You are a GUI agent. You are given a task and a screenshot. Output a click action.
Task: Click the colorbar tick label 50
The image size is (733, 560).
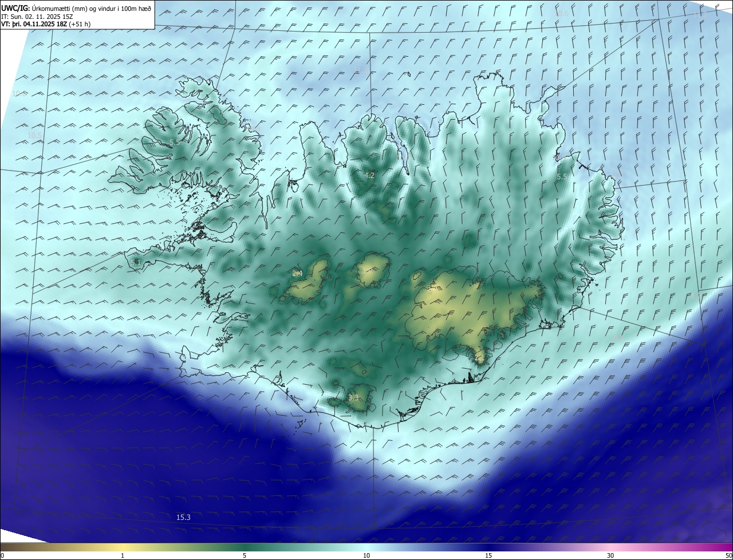click(728, 555)
